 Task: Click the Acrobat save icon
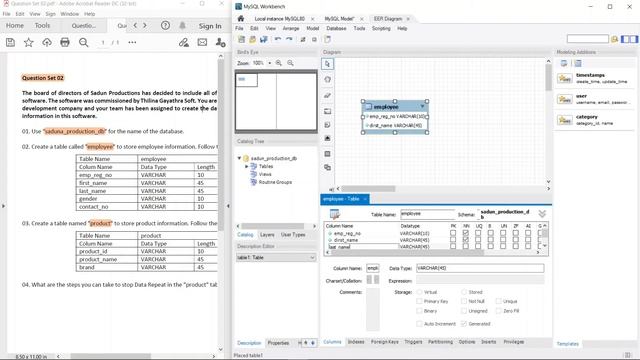[x=10, y=42]
